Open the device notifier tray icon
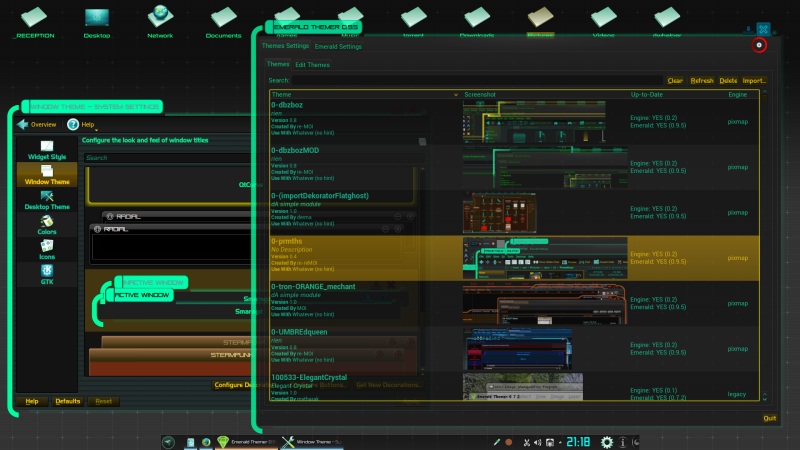This screenshot has width=800, height=450. [x=549, y=442]
